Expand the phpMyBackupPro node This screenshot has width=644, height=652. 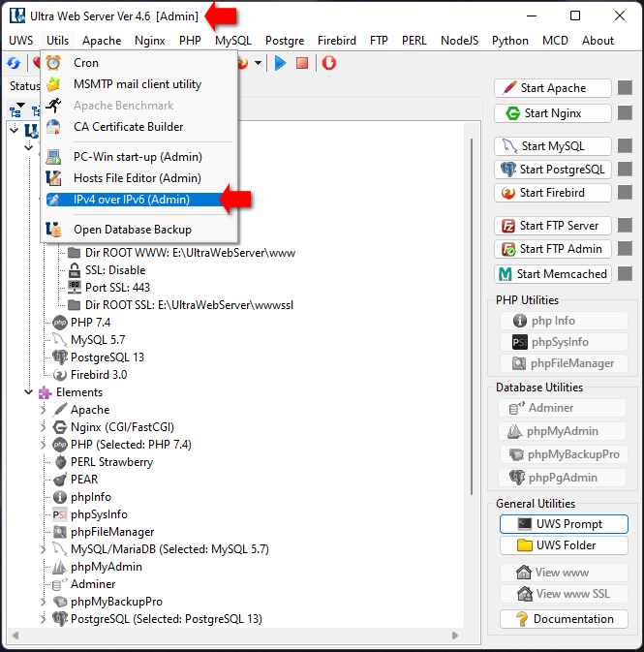coord(44,602)
